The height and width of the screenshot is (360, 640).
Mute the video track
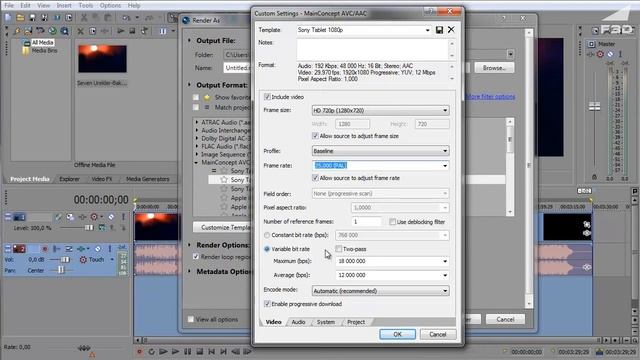tap(111, 217)
